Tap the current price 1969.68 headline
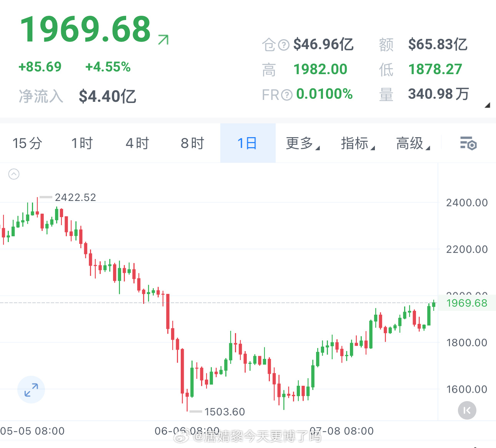The width and height of the screenshot is (496, 448). 85,29
